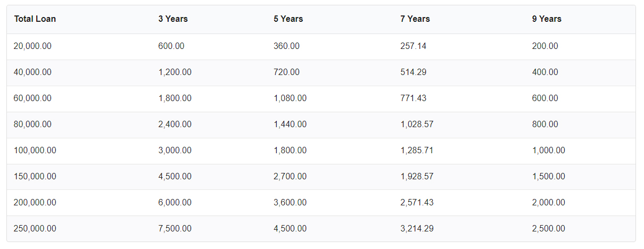Click the 5 Years column header
The width and height of the screenshot is (644, 249).
point(288,19)
